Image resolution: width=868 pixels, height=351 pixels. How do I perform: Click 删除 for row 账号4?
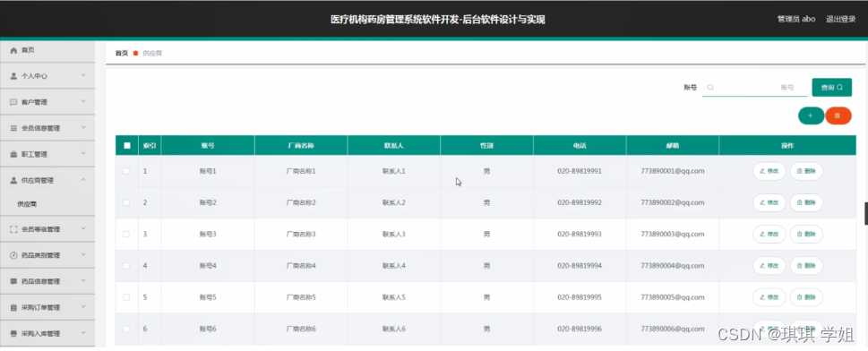coord(806,266)
